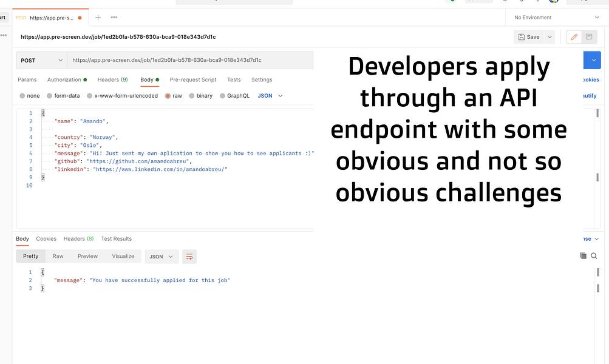Screen dimensions: 609x364
Task: Expand the blue Send options arrow
Action: tap(593, 60)
